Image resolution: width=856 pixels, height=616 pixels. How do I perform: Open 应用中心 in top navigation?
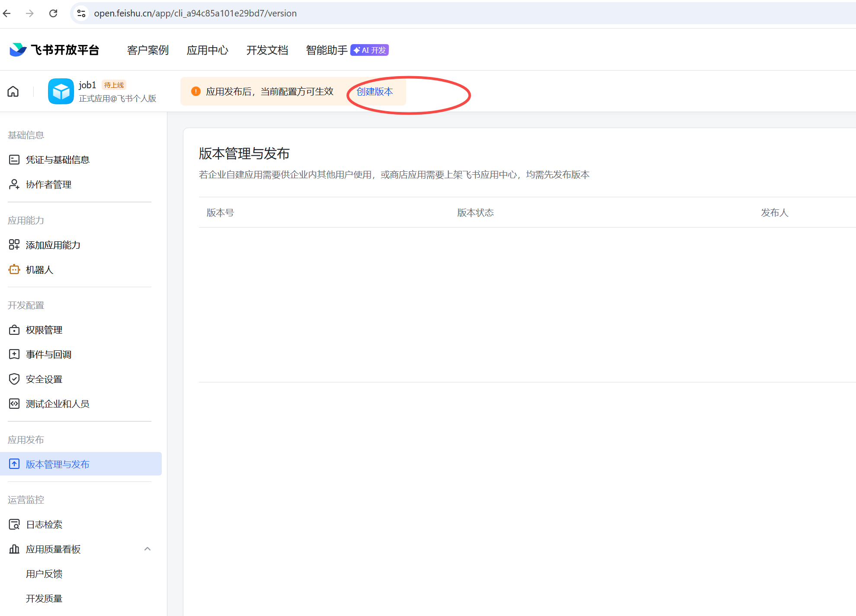pyautogui.click(x=207, y=50)
